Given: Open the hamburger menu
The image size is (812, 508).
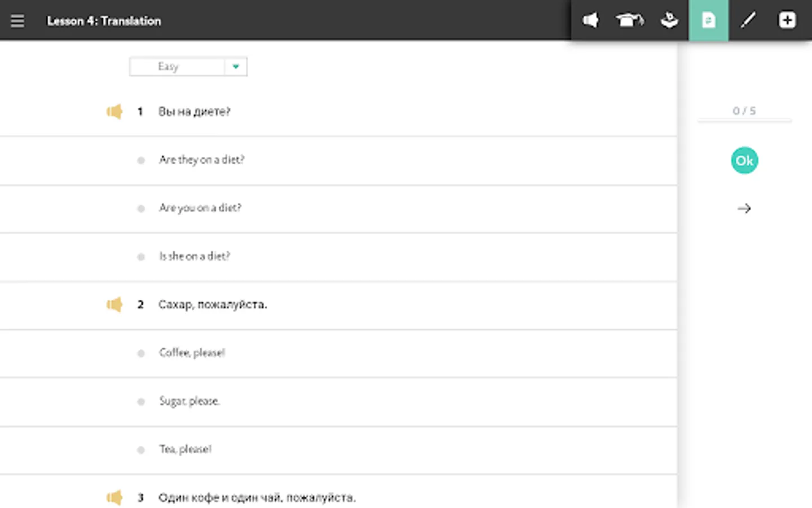Looking at the screenshot, I should [x=17, y=21].
